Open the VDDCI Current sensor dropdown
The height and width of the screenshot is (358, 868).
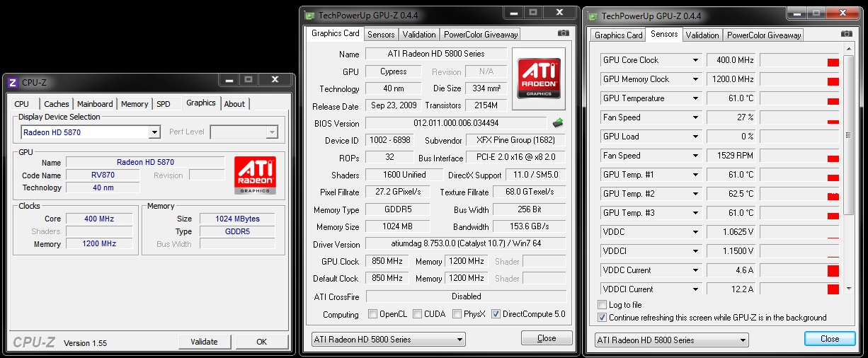tap(695, 289)
